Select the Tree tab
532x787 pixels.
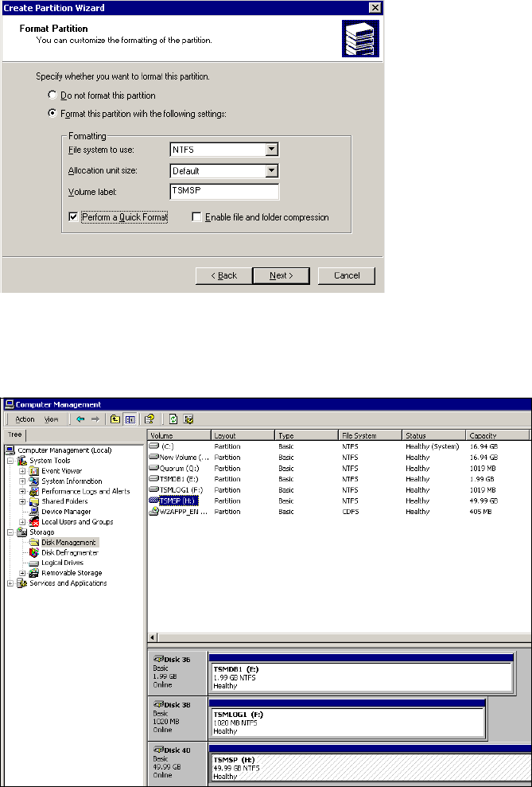pyautogui.click(x=14, y=434)
